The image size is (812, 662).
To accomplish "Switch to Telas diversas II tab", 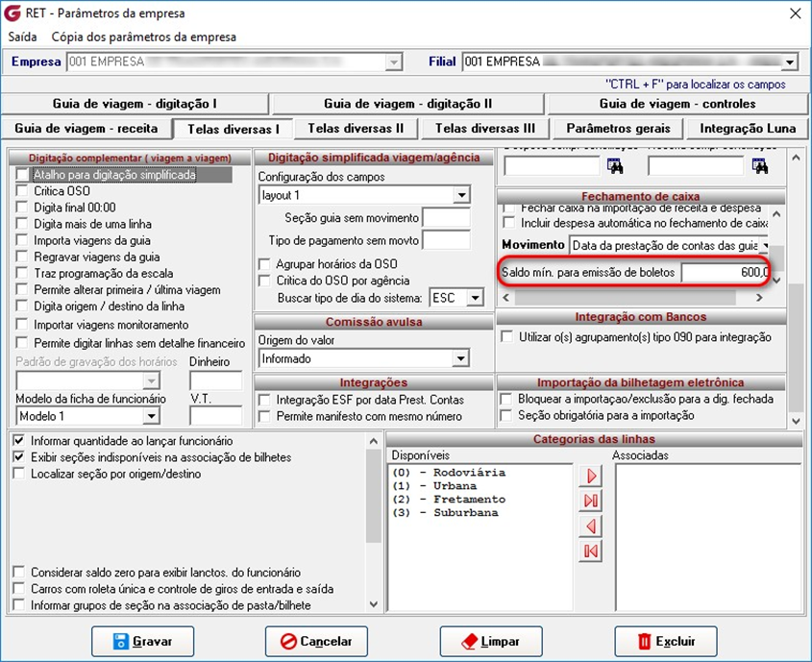I will 356,129.
